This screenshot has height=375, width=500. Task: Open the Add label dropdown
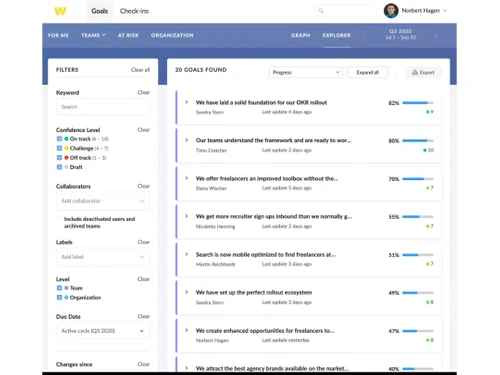(103, 257)
